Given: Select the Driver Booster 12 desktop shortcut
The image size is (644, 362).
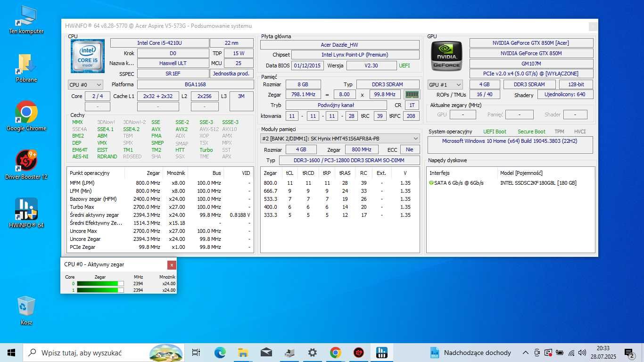Looking at the screenshot, I should 26,165.
